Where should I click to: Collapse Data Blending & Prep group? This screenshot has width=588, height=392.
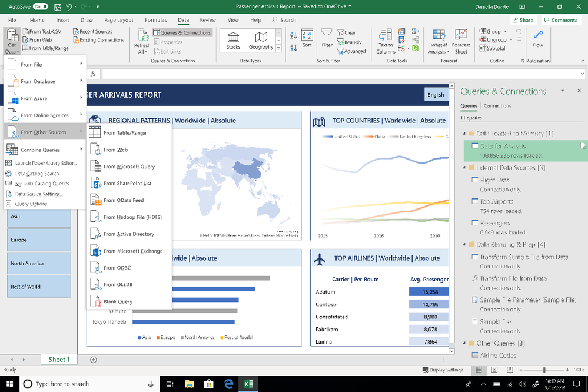[x=464, y=245]
